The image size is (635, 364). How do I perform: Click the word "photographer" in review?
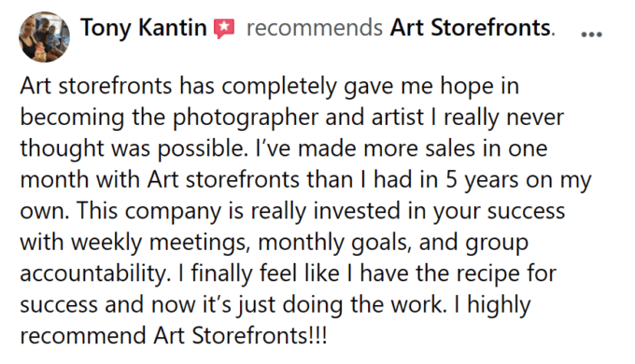[x=247, y=119]
